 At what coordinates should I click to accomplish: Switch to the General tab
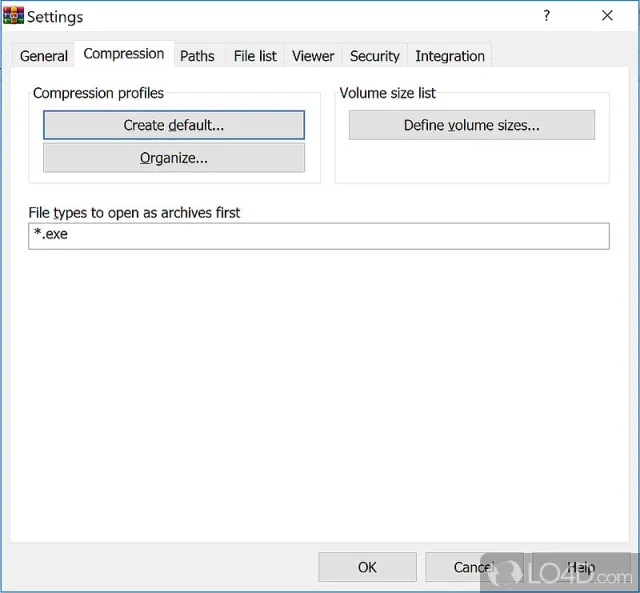pyautogui.click(x=43, y=56)
